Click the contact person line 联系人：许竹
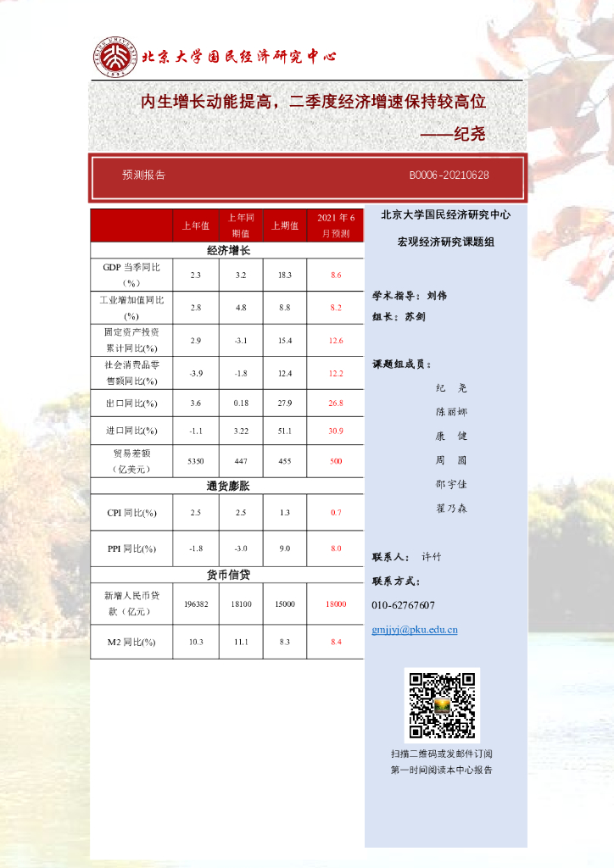 pos(407,557)
